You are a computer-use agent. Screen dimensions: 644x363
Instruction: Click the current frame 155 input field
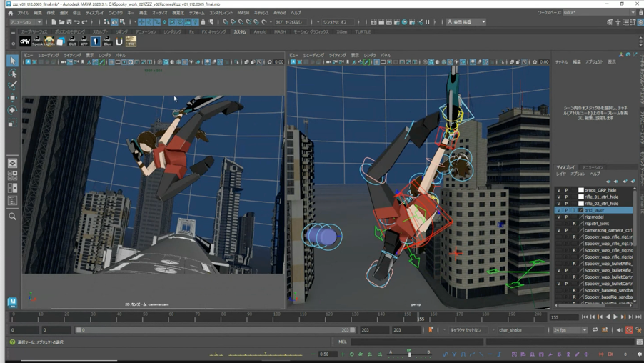click(563, 317)
